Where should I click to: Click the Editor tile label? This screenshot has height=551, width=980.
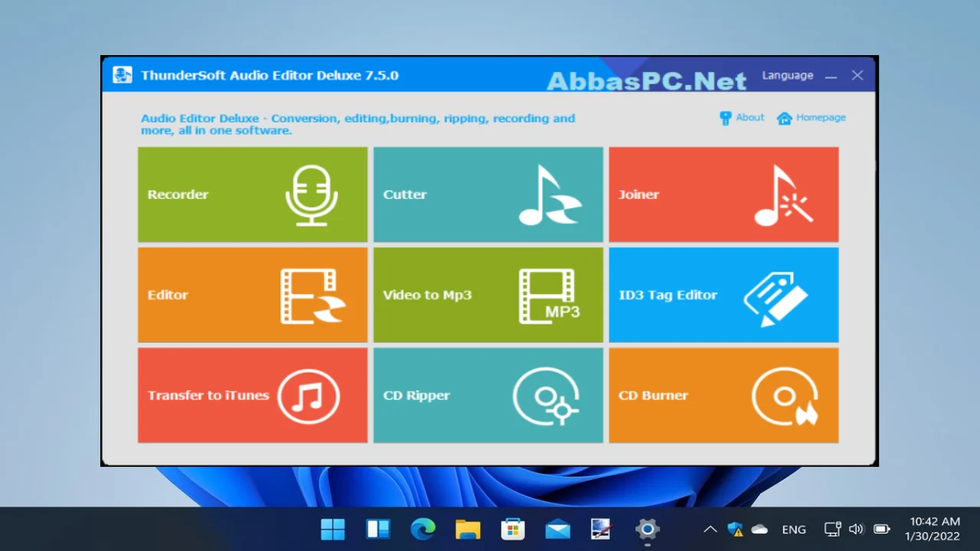pyautogui.click(x=168, y=295)
